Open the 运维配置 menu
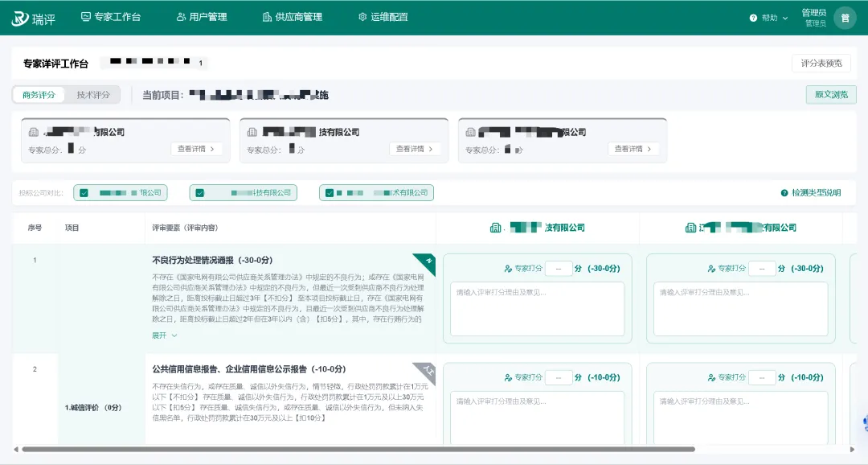 pyautogui.click(x=383, y=17)
